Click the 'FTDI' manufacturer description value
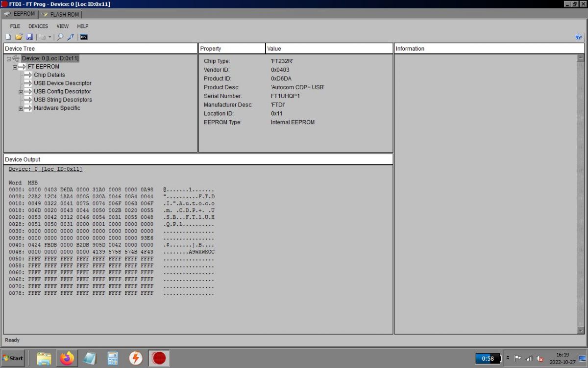588x368 pixels. (278, 105)
